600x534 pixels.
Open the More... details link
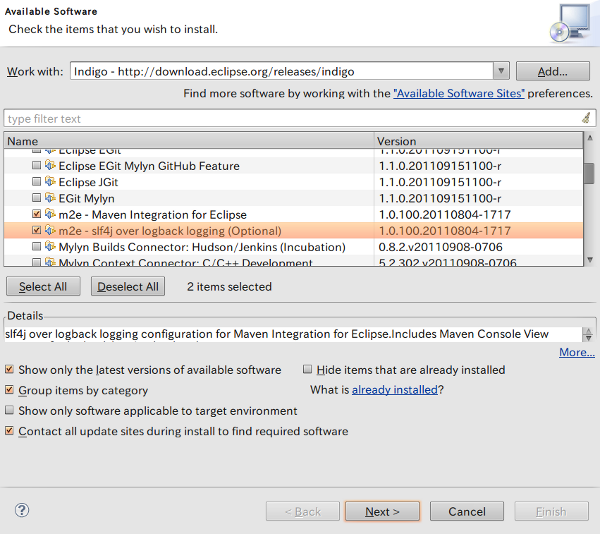point(577,352)
